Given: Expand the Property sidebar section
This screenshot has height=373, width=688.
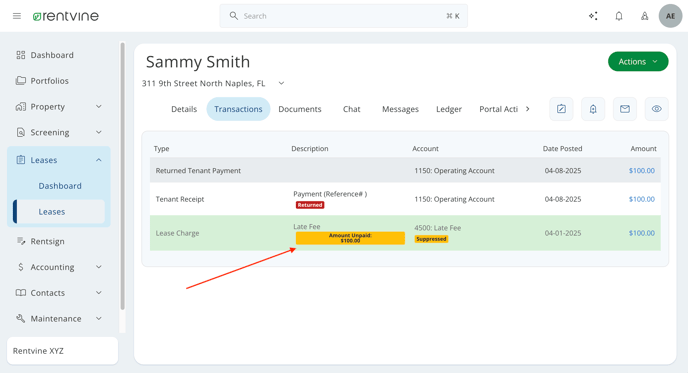Looking at the screenshot, I should click(59, 107).
